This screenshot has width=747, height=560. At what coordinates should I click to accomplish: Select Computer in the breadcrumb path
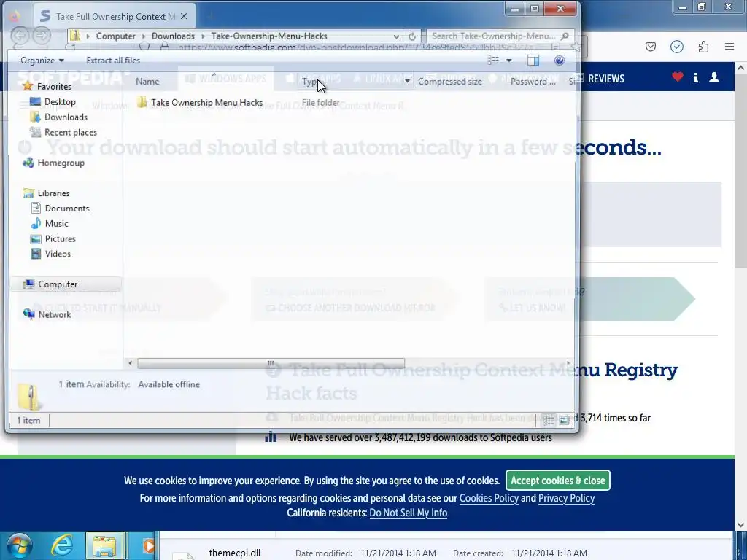pyautogui.click(x=116, y=36)
